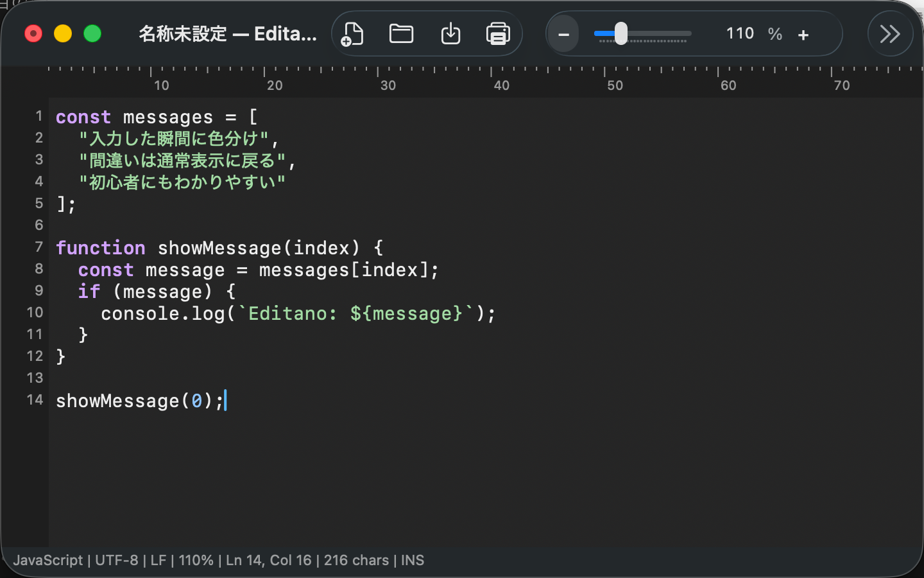Viewport: 924px width, 578px height.
Task: Expand the toolbar overflow chevron
Action: (x=890, y=33)
